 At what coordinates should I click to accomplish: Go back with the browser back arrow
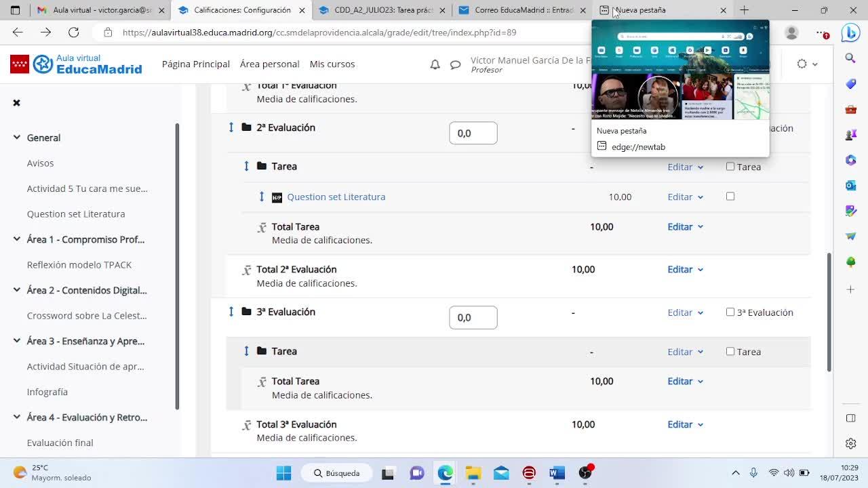tap(18, 33)
